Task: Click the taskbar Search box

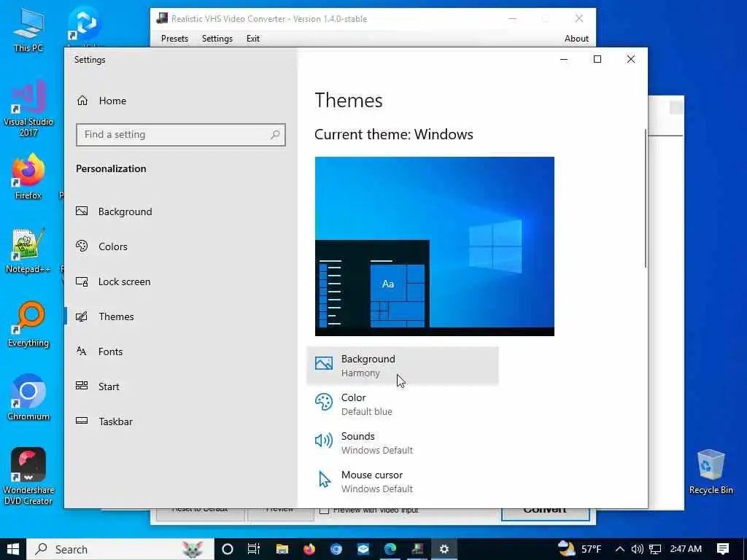Action: coord(120,549)
